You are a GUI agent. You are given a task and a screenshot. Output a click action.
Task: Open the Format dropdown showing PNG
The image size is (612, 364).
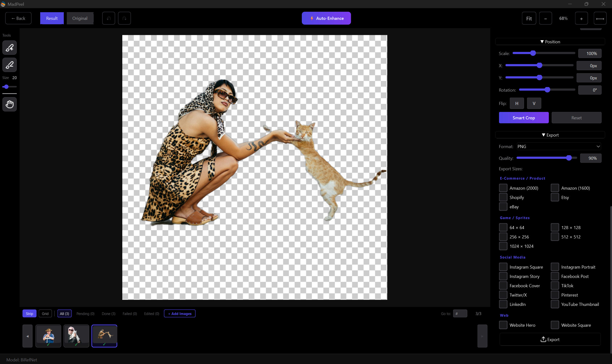coord(558,146)
